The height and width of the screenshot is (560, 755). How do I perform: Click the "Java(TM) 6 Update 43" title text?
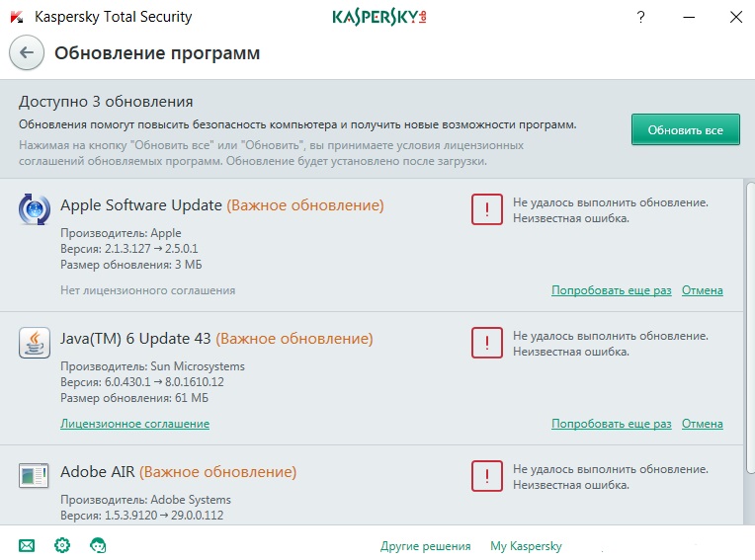[135, 339]
